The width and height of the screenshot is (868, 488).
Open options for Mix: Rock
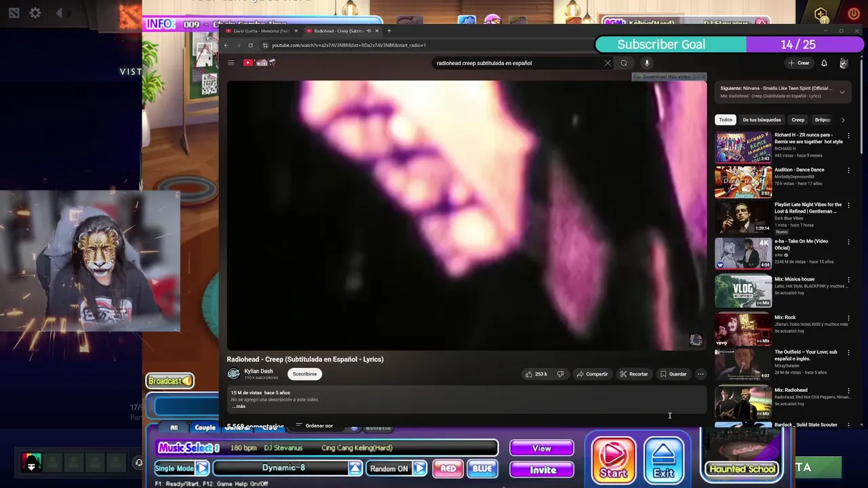848,317
